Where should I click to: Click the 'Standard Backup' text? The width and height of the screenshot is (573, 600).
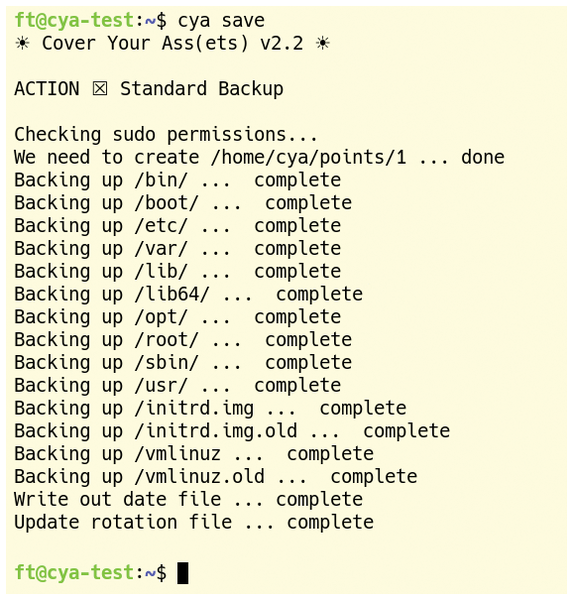[x=202, y=89]
